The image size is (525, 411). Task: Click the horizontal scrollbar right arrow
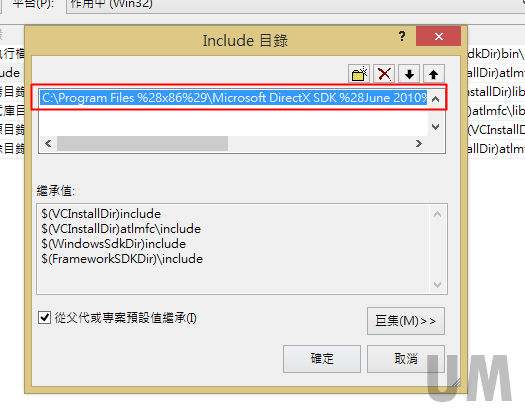click(x=419, y=144)
